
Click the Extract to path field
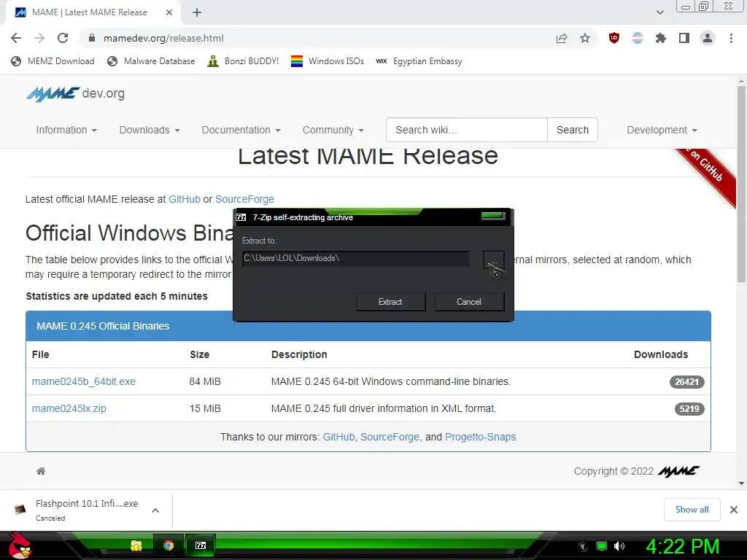pos(355,259)
